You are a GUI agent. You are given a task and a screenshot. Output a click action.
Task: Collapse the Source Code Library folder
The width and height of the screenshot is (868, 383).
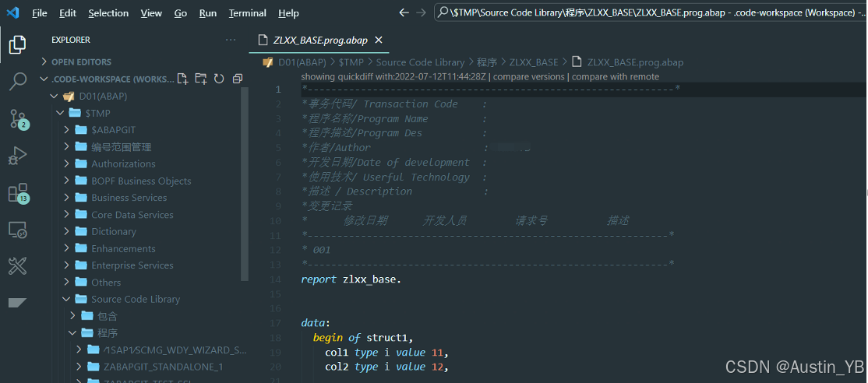135,299
